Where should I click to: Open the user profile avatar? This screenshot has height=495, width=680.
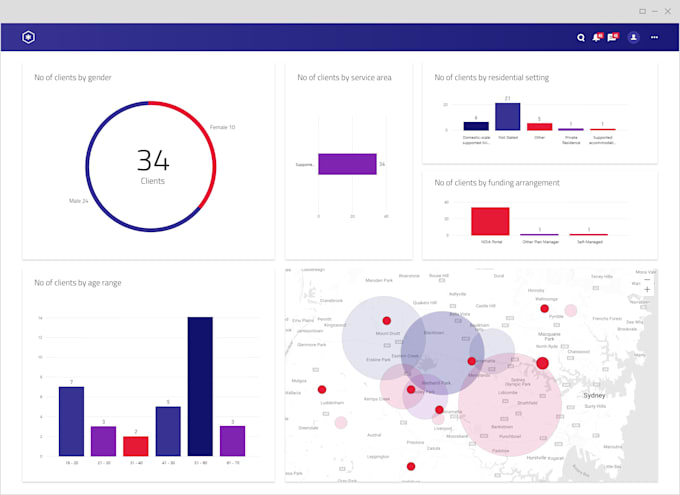point(633,37)
